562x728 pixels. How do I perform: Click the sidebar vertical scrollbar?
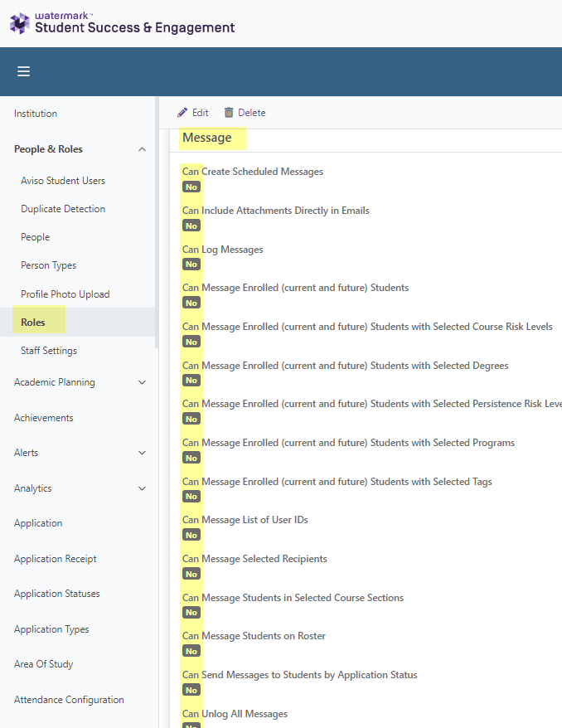[x=157, y=223]
